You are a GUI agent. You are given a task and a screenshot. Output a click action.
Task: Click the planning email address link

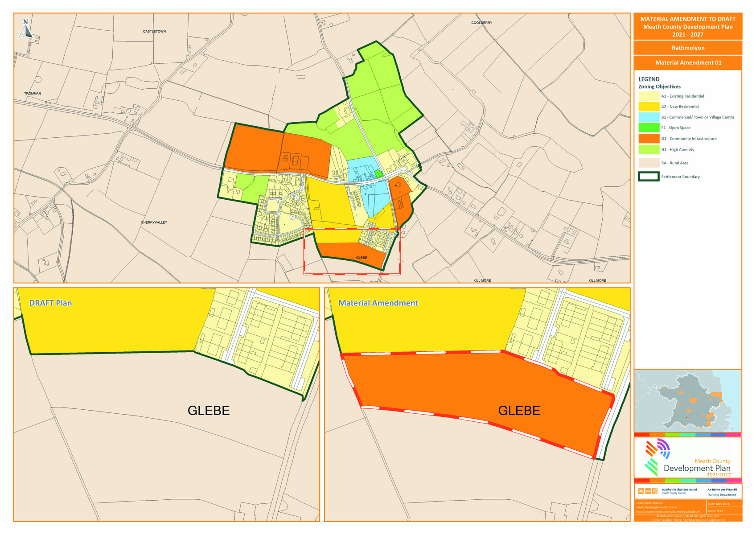(656, 507)
